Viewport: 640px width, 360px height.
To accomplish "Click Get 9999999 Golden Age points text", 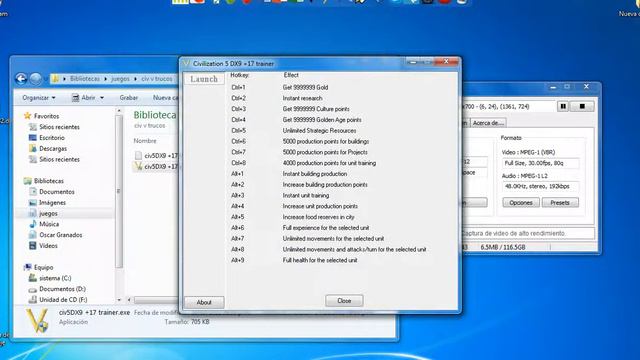I will click(x=322, y=120).
